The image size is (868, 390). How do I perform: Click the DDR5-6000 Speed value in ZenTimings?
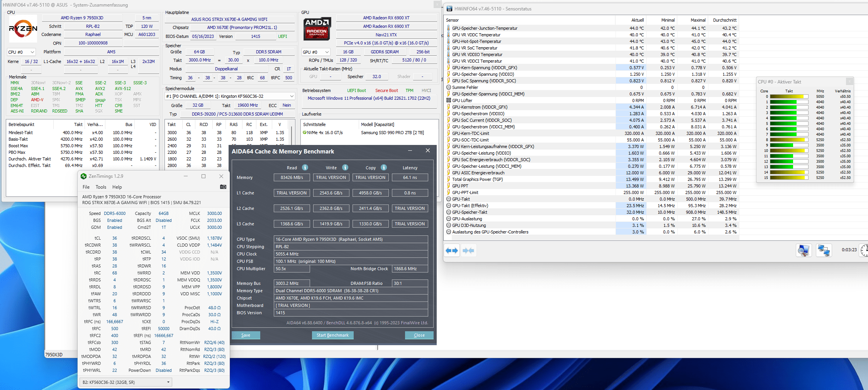coord(115,213)
